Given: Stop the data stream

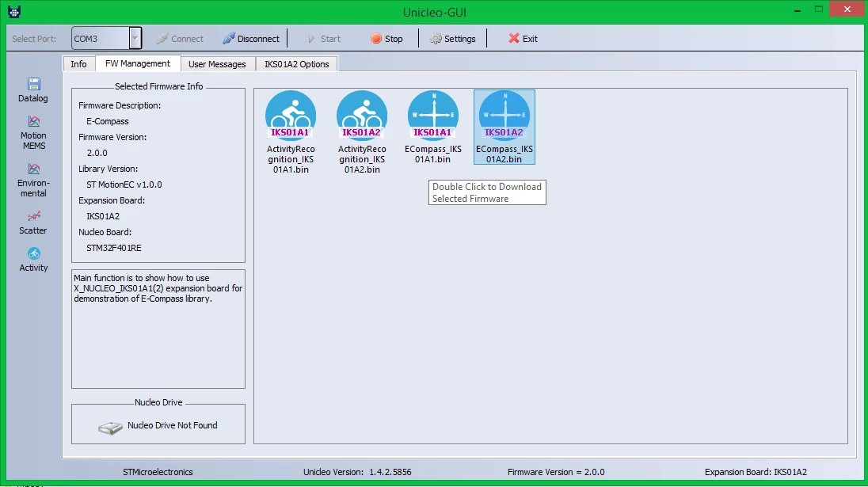Looking at the screenshot, I should (386, 39).
